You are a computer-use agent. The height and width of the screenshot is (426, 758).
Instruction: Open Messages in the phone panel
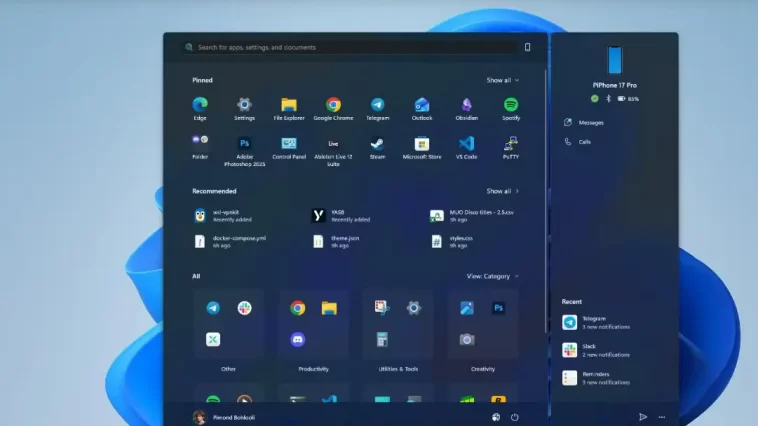click(x=583, y=122)
